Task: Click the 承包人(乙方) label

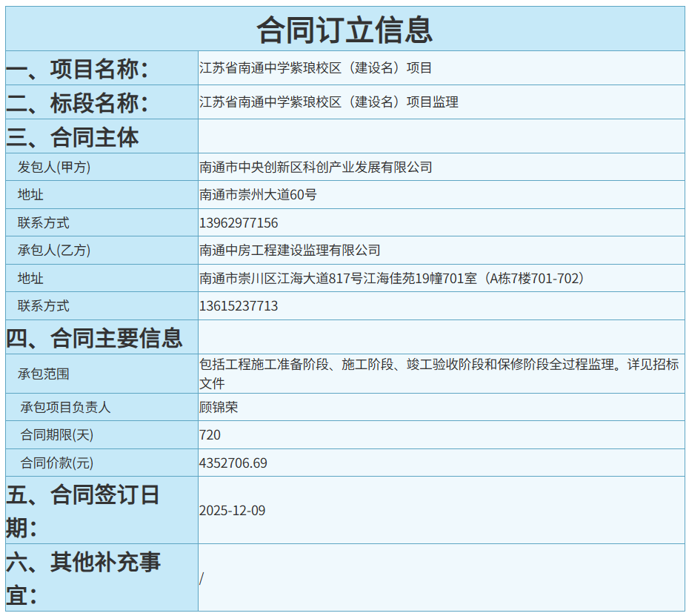Action: [54, 251]
